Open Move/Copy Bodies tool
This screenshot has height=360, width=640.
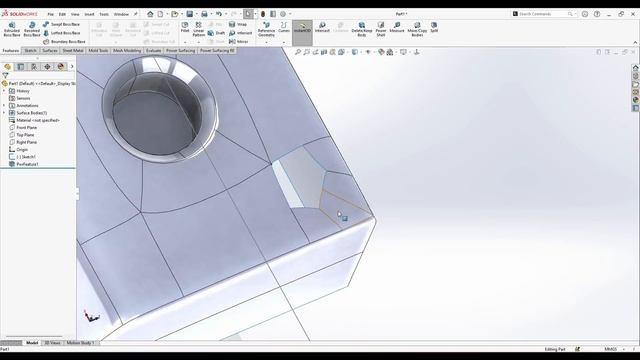[x=417, y=29]
